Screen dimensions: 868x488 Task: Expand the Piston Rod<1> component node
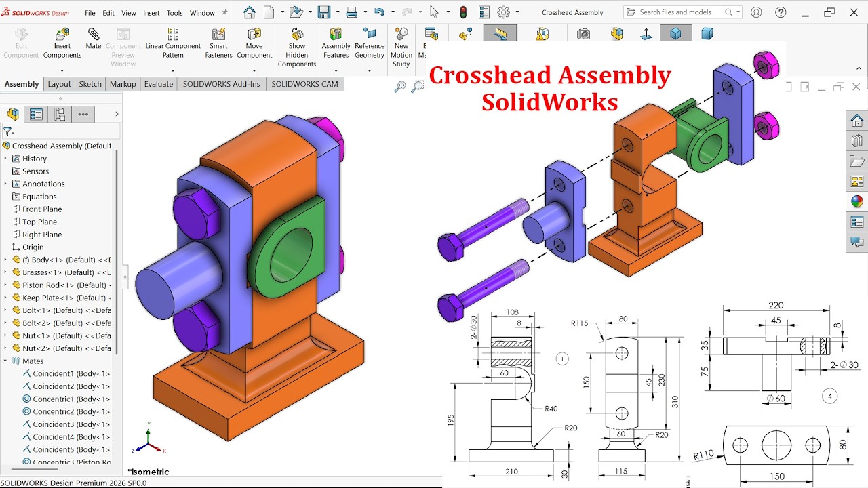pos(5,285)
